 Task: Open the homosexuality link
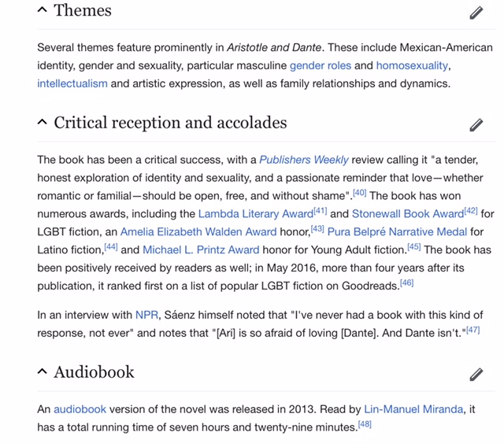pyautogui.click(x=412, y=65)
